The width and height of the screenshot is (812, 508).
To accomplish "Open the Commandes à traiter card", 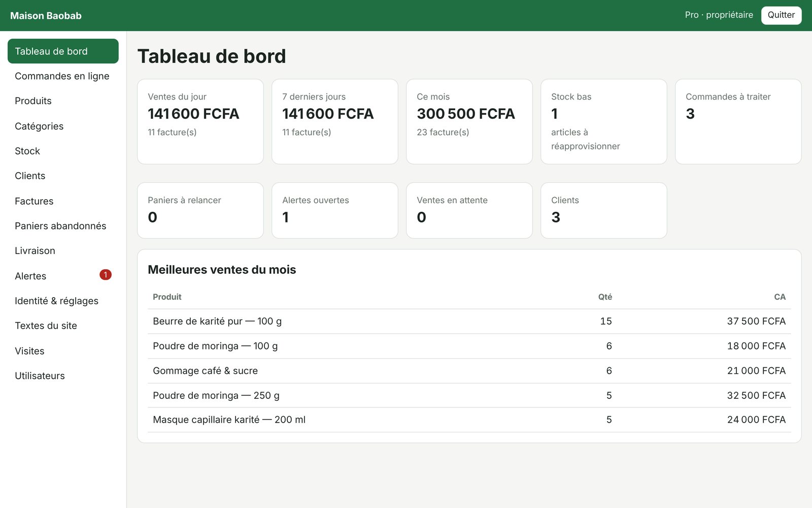I will click(x=738, y=121).
